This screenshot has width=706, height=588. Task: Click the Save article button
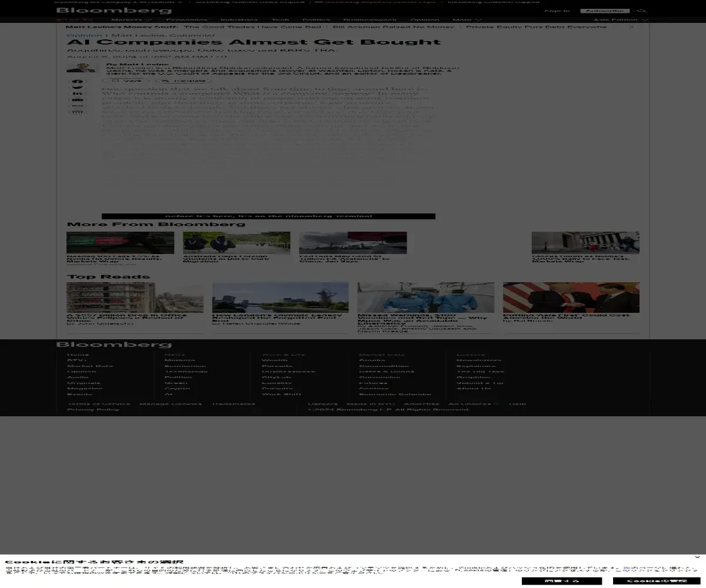pyautogui.click(x=127, y=81)
